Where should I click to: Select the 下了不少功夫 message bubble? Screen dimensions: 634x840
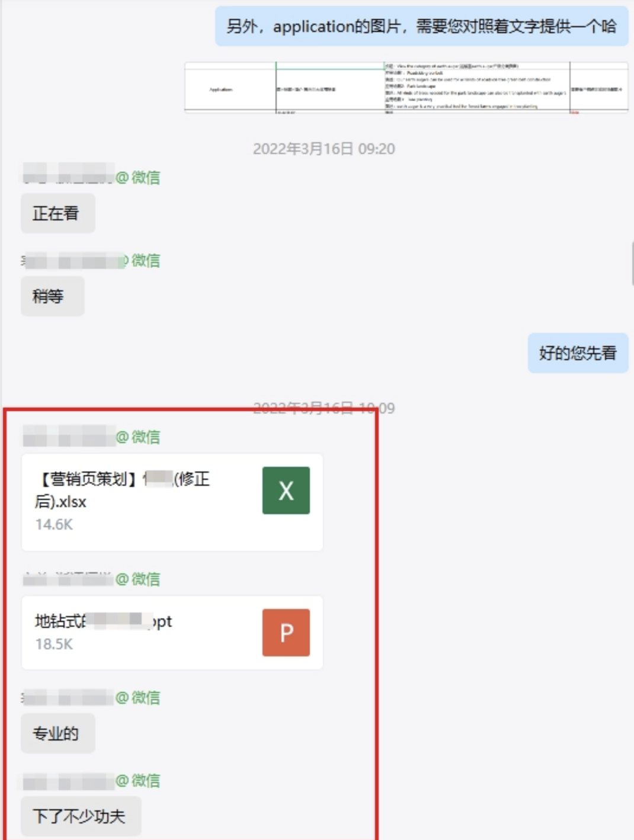81,816
